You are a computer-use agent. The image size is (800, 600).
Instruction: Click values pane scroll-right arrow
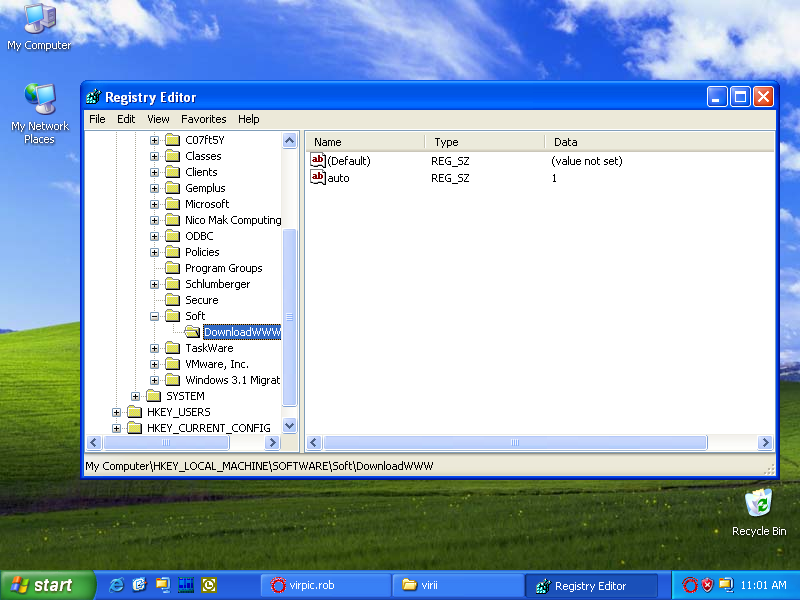[x=765, y=442]
